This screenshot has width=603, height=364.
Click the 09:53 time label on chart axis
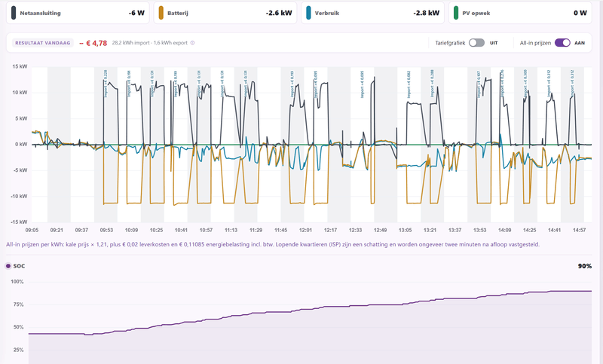(x=106, y=230)
